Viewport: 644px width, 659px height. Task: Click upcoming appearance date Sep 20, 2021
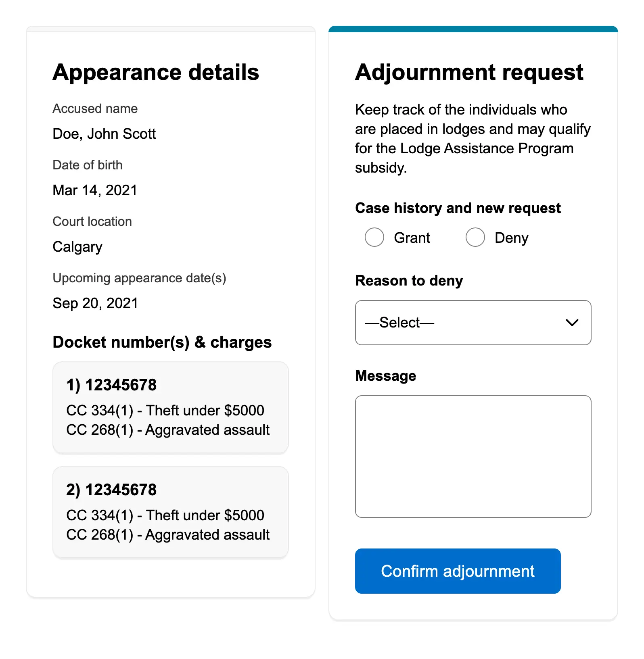pos(95,303)
